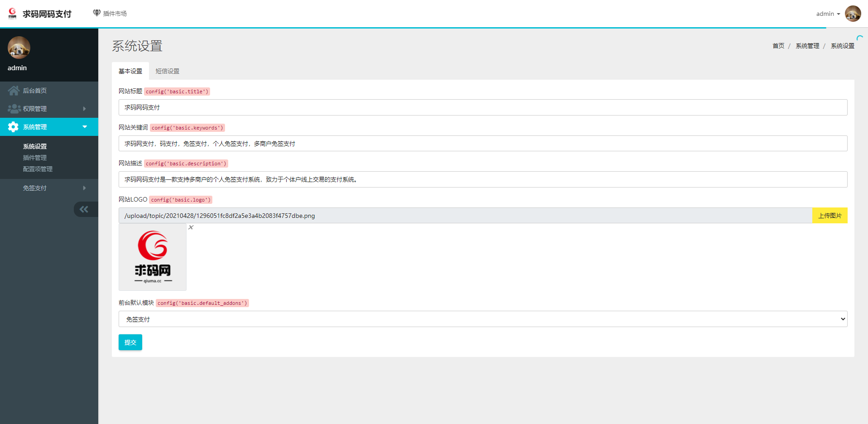Click the 首页 breadcrumb link

pos(778,46)
